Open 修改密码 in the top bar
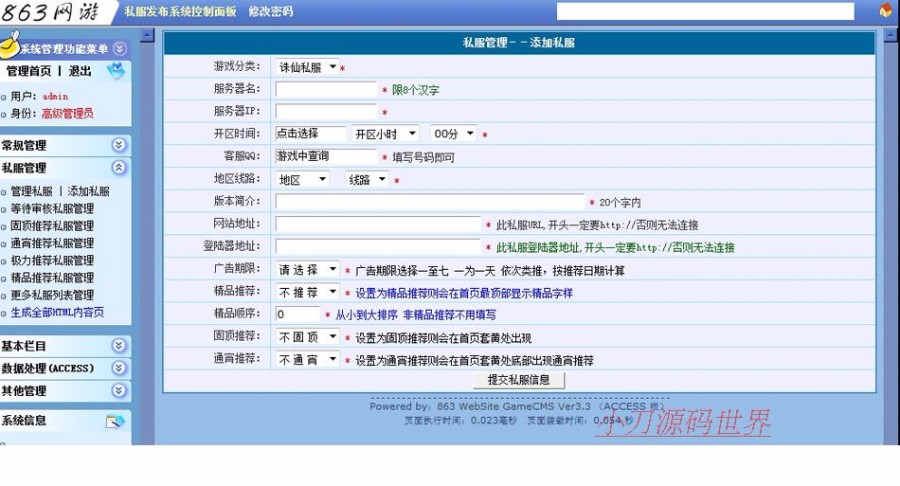 (x=270, y=11)
